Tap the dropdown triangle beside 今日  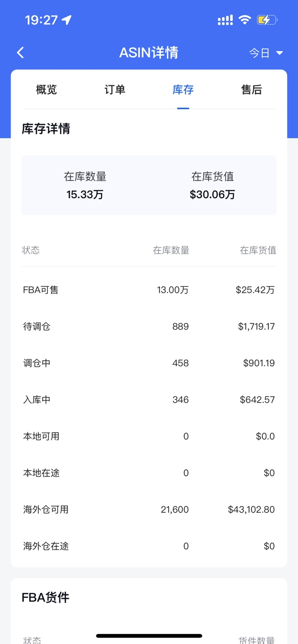pos(279,53)
